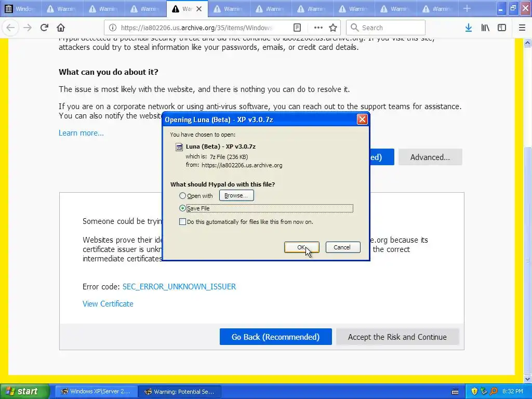
Task: Click the yellow security shield tray icon
Action: pos(475,392)
